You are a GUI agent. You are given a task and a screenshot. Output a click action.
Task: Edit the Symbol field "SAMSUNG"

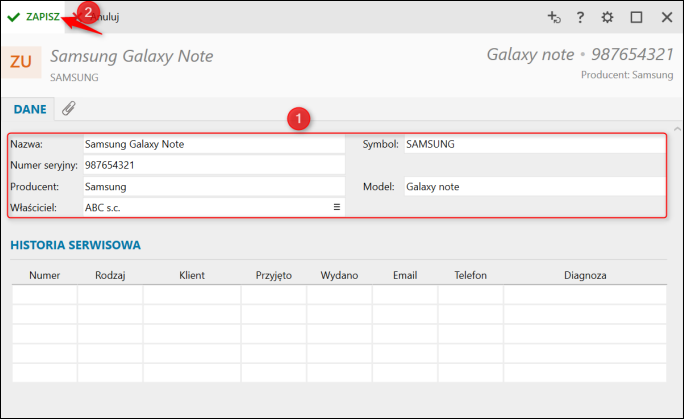[535, 144]
